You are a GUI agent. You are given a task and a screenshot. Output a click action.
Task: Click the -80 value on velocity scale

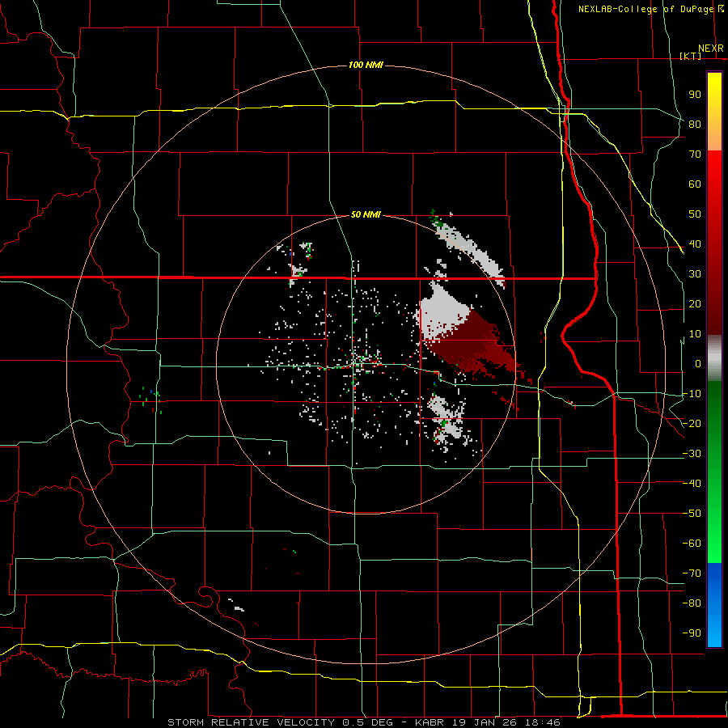tap(692, 603)
